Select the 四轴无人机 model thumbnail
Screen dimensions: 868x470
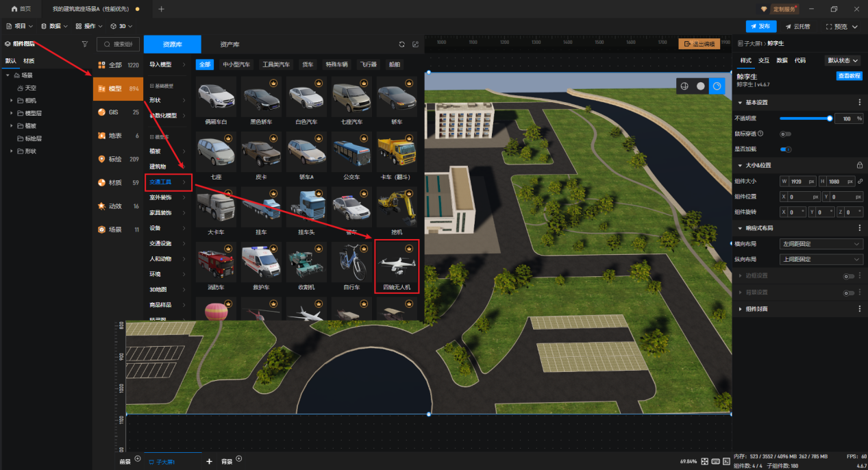tap(397, 266)
